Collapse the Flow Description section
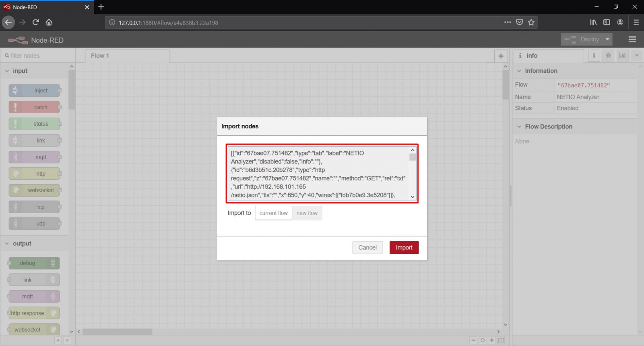644x346 pixels. [x=574, y=126]
